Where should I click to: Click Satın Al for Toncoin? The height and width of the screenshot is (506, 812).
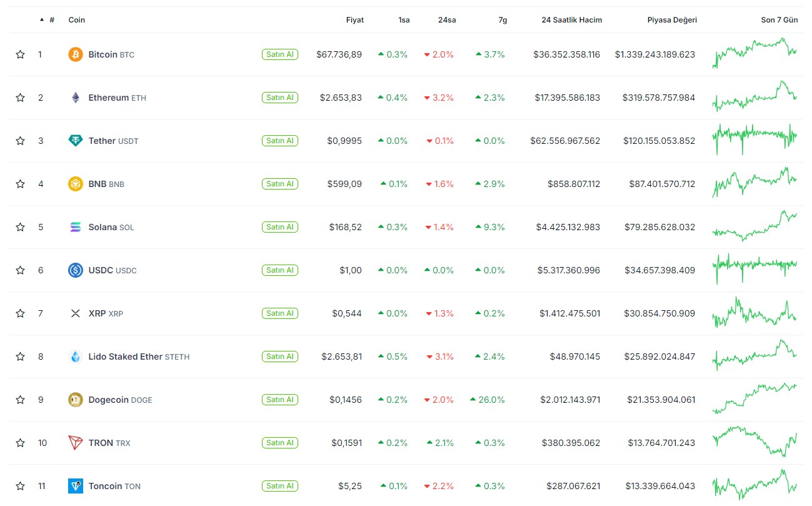(x=280, y=486)
